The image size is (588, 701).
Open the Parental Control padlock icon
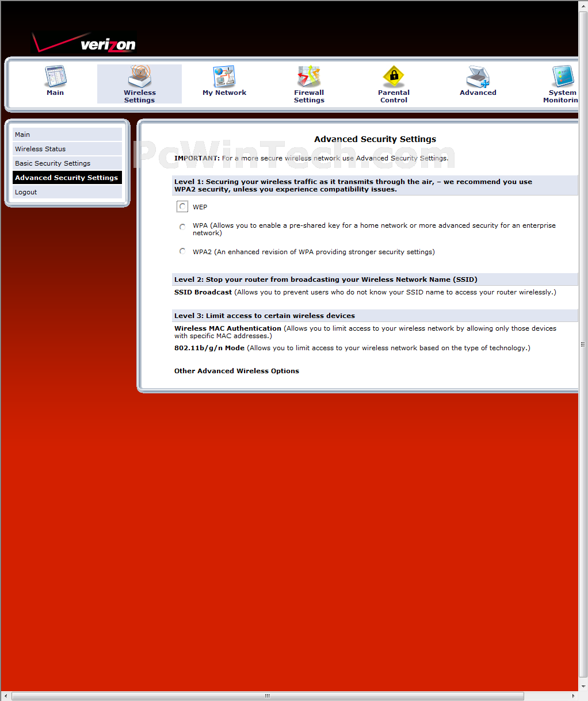tap(394, 76)
